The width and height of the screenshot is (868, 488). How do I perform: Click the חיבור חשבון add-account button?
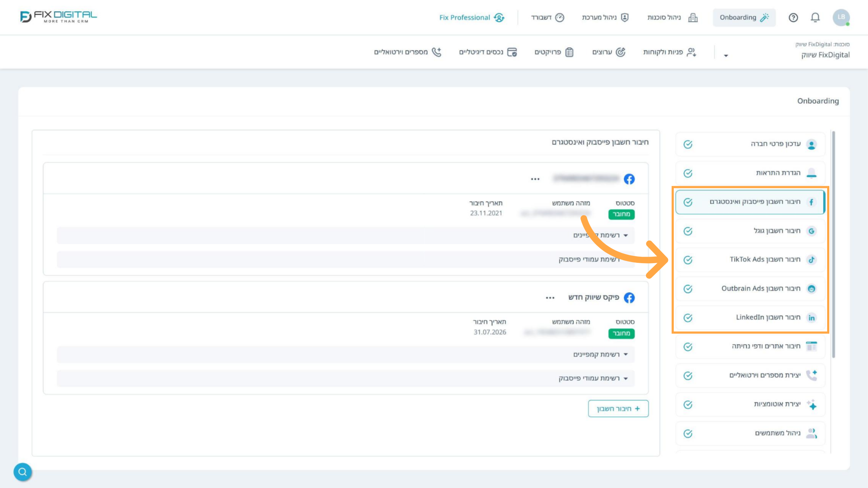pyautogui.click(x=618, y=408)
